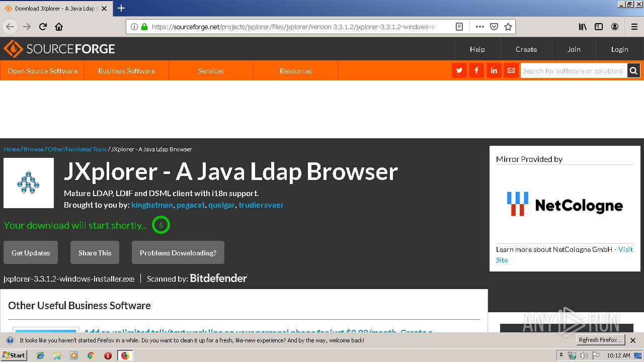Open the Business Software menu
This screenshot has width=644, height=362.
[x=126, y=71]
